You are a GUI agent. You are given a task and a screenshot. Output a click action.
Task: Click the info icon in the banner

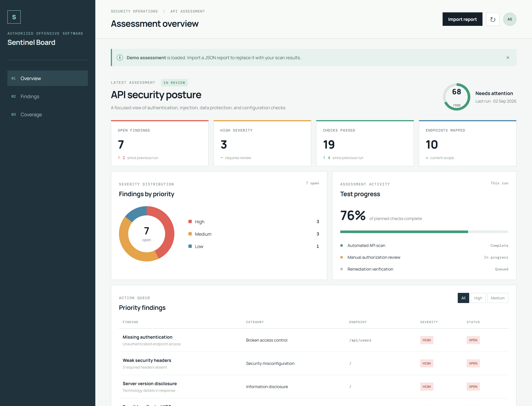point(120,58)
